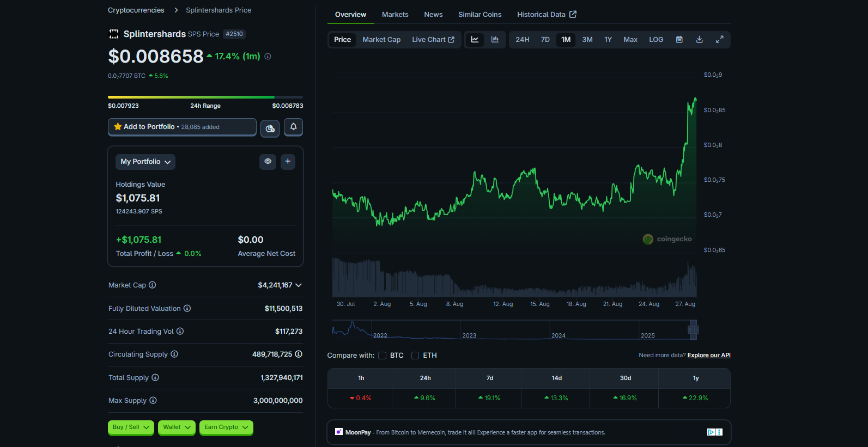Switch chart to Market Cap view

click(381, 40)
